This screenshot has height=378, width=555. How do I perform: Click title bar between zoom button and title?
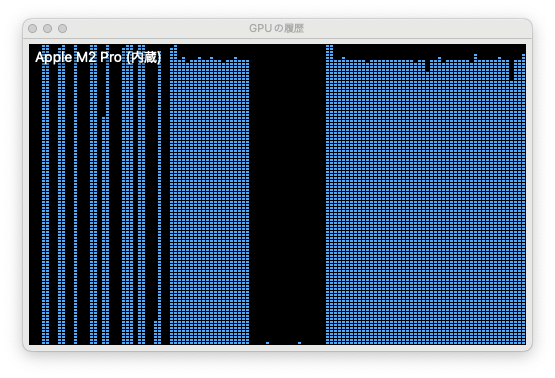click(158, 28)
